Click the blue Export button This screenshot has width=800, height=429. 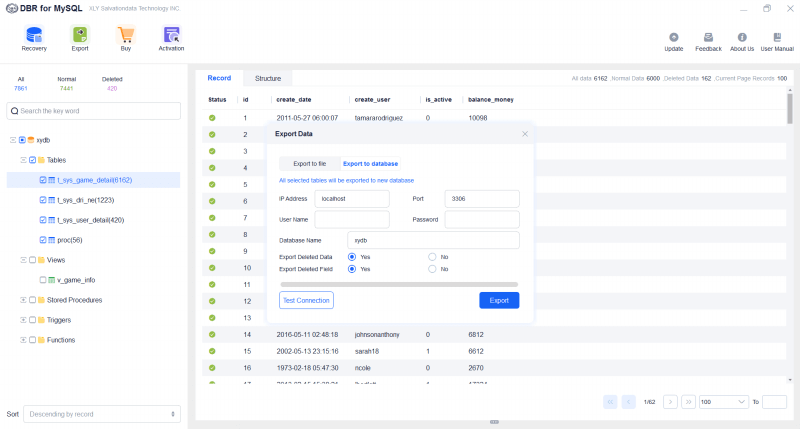pos(499,300)
